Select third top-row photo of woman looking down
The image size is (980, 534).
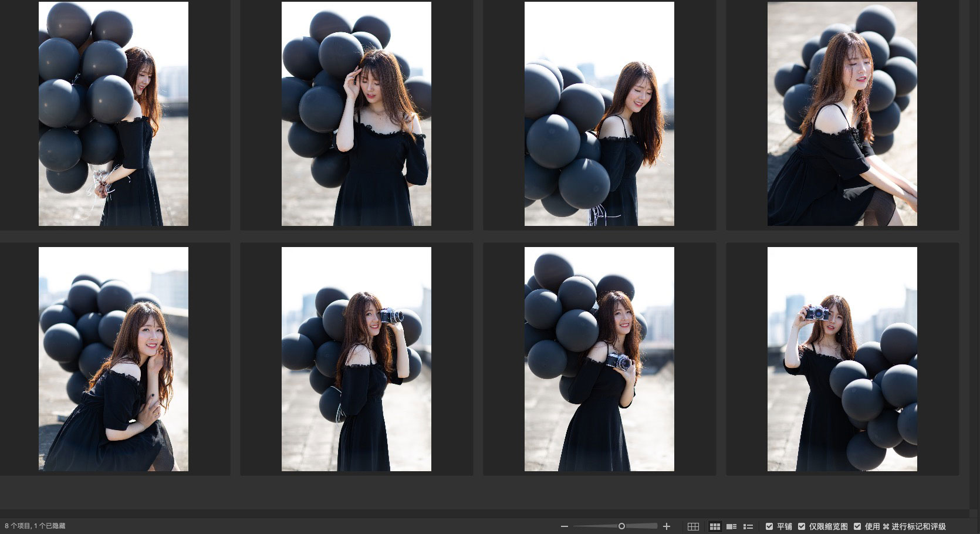(x=599, y=114)
